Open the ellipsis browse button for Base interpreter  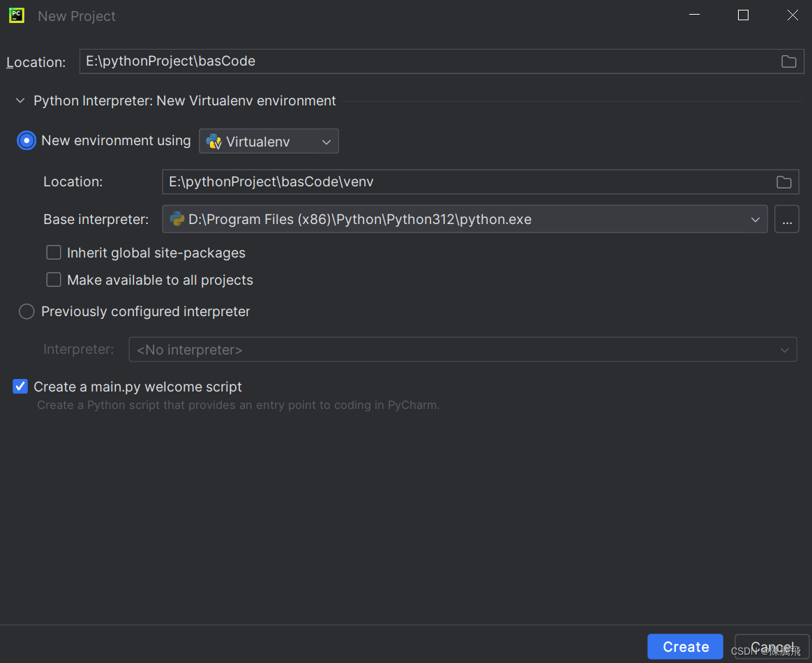[787, 219]
